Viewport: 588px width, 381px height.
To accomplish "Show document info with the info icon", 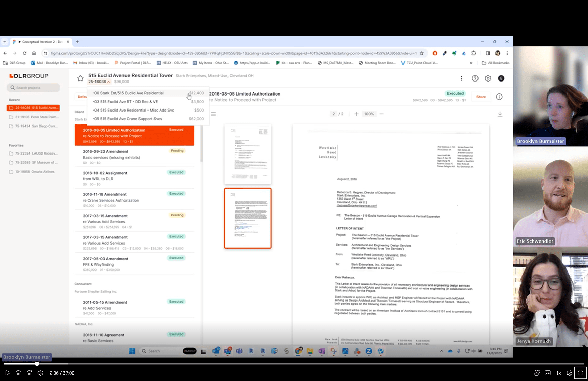I will click(x=499, y=97).
